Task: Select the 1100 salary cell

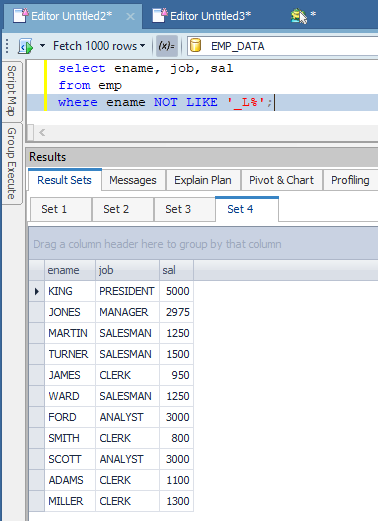Action: tap(176, 480)
